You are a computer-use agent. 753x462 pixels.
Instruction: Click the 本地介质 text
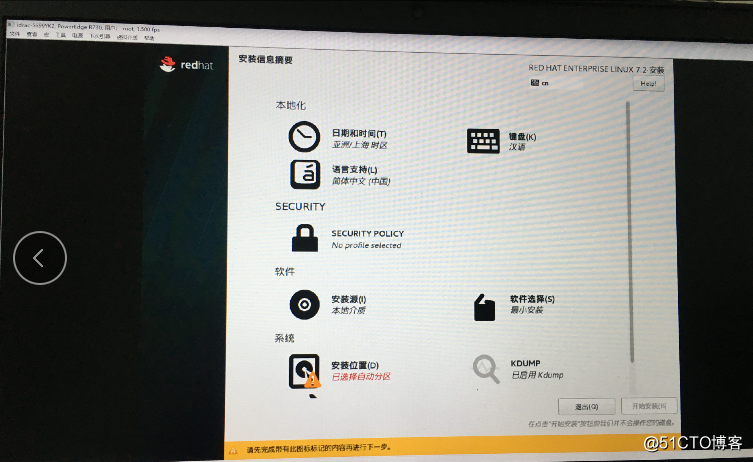click(x=348, y=310)
